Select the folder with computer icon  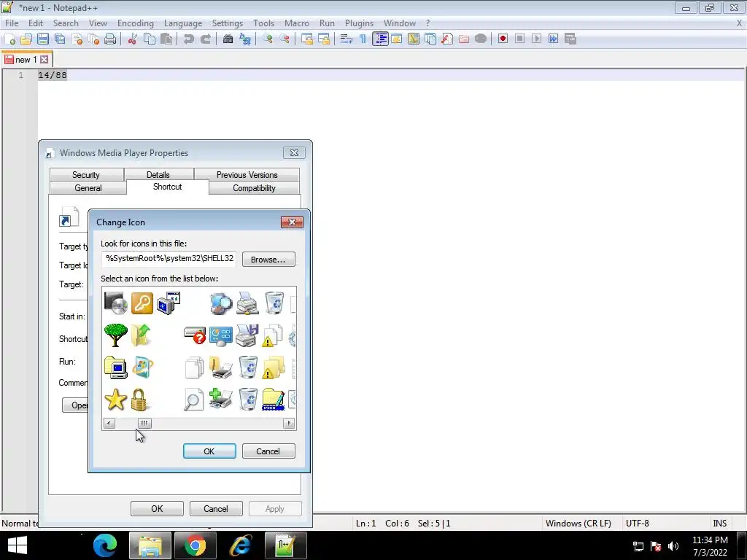click(x=115, y=367)
